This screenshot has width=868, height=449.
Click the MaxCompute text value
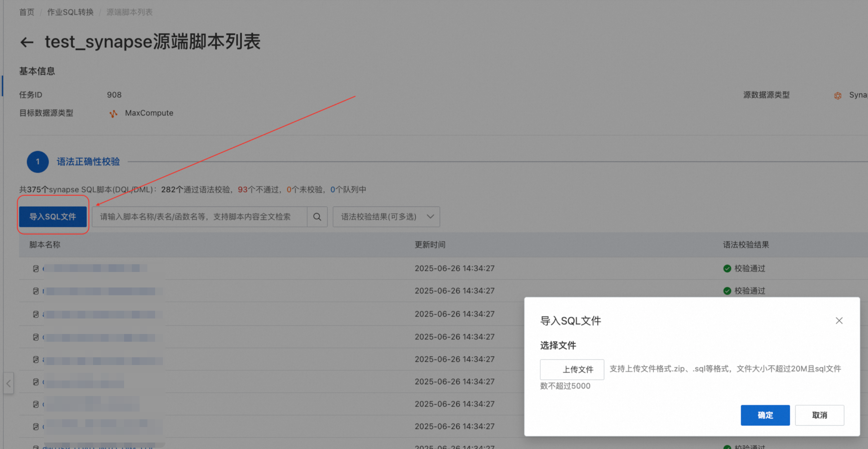pyautogui.click(x=149, y=113)
